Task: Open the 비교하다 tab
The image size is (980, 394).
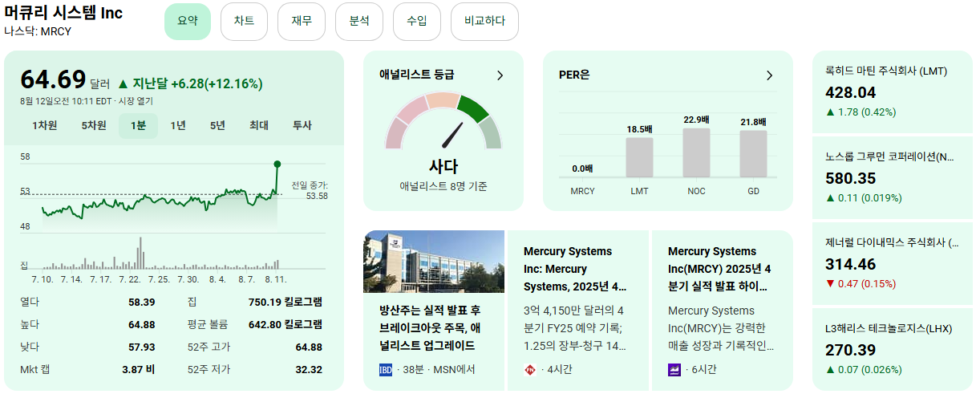Action: click(x=484, y=22)
